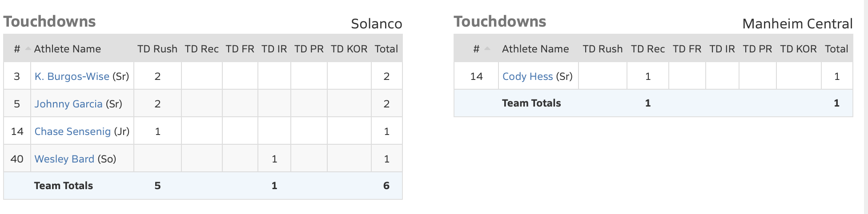The image size is (868, 214).
Task: Sort Manheim Central table by TD Rush
Action: click(603, 49)
